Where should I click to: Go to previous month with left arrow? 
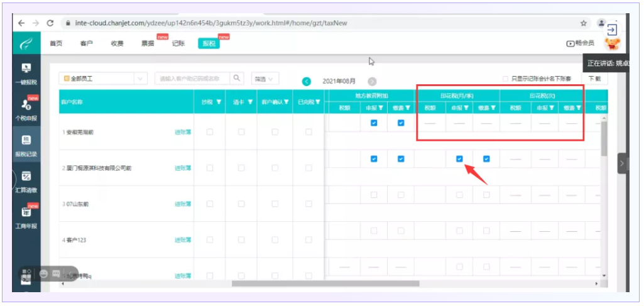307,81
